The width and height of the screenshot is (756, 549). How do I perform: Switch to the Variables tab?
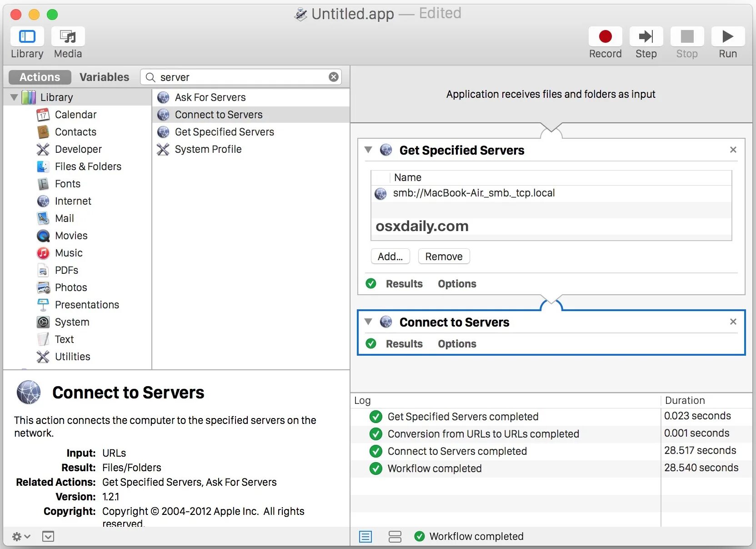[x=104, y=77]
